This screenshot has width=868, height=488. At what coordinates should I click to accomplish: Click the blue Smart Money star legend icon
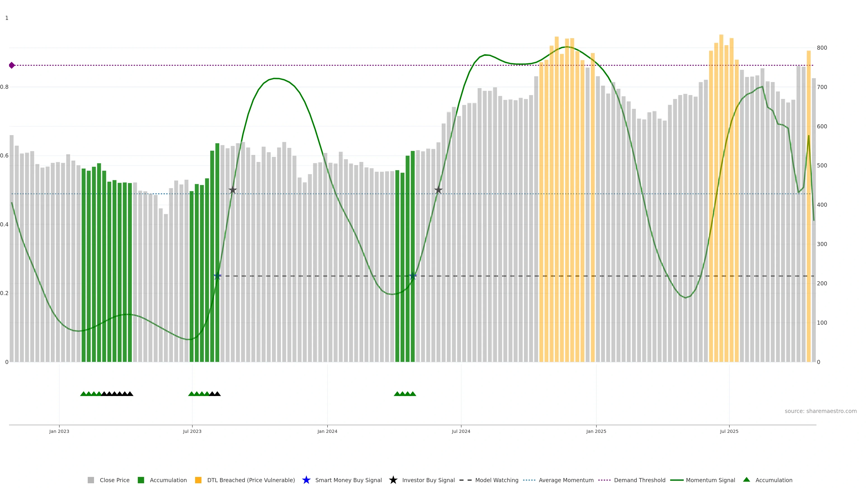click(x=306, y=480)
